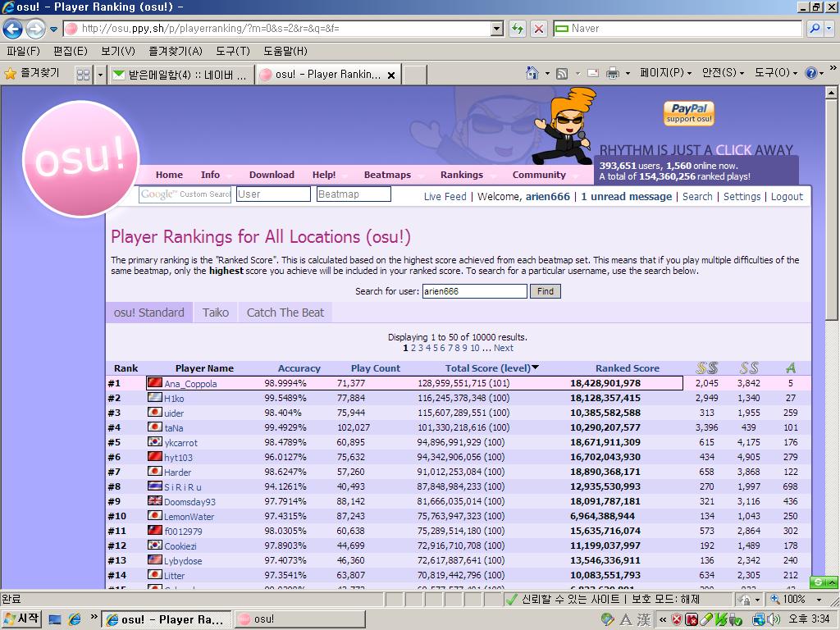Open player ykcarrot's profile
Viewport: 840px width, 630px height.
point(180,442)
